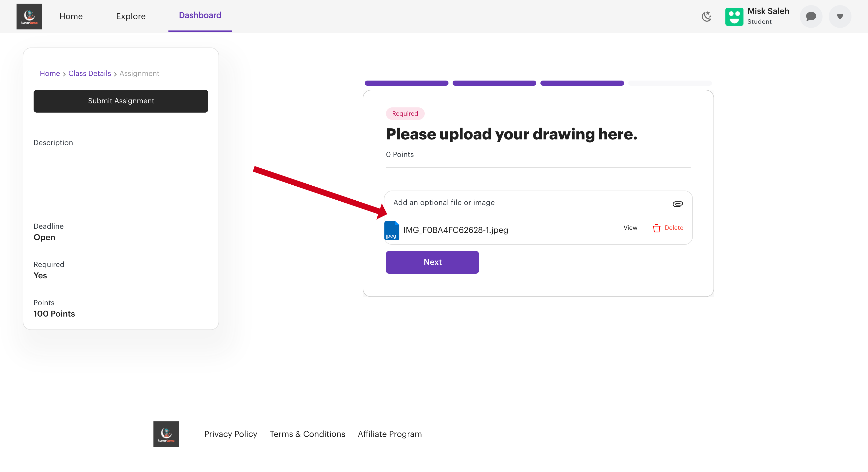Select the Dashboard tab
Screen dimensions: 868x472
point(200,15)
